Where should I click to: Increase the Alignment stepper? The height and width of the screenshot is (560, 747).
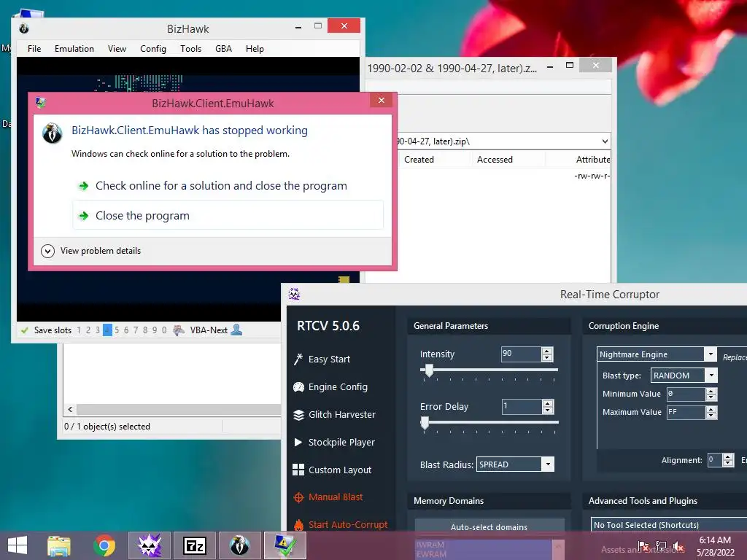coord(728,456)
